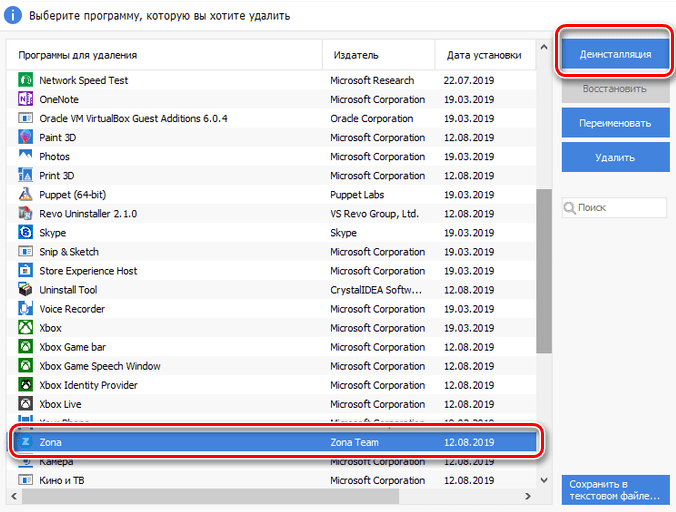676x512 pixels.
Task: Sort by Дата установки column header
Action: pyautogui.click(x=485, y=55)
